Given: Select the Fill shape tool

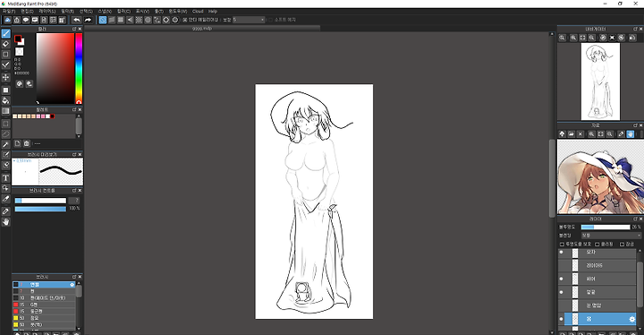Looking at the screenshot, I should click(5, 90).
